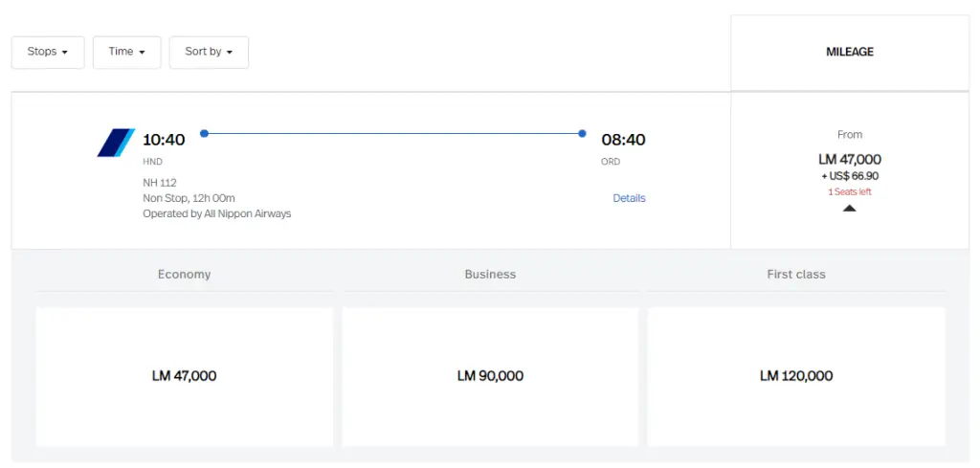The width and height of the screenshot is (980, 468).
Task: Select the MILEAGE column header
Action: coord(849,53)
